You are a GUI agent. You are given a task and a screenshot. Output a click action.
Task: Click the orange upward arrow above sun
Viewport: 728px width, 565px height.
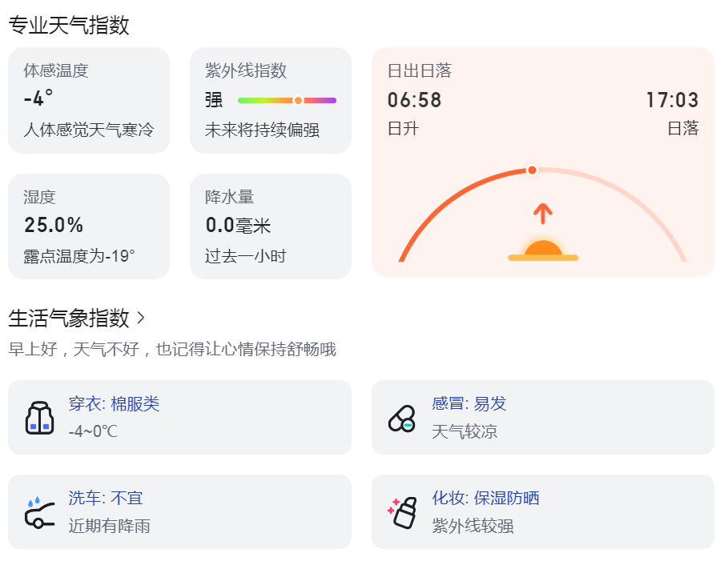coord(543,214)
